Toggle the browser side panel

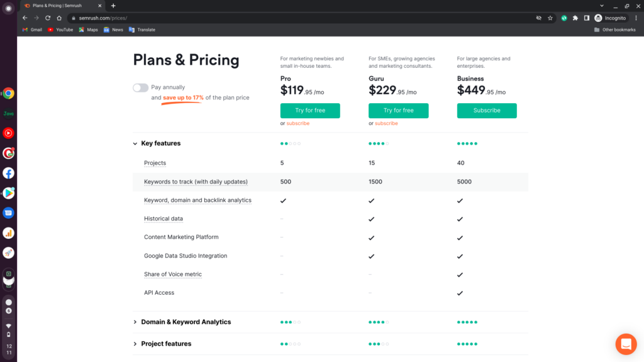587,18
